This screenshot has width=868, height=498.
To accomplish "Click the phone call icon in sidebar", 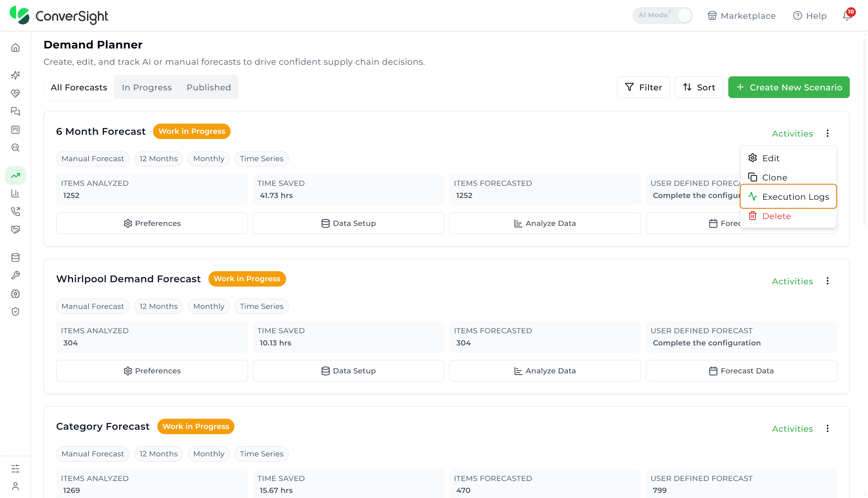I will coord(15,211).
